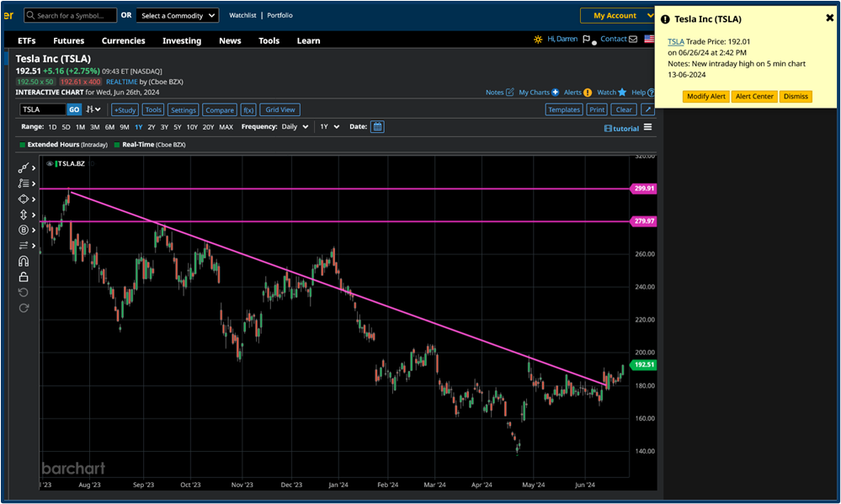Open chart menu hamburger icon
The width and height of the screenshot is (841, 504).
point(647,128)
